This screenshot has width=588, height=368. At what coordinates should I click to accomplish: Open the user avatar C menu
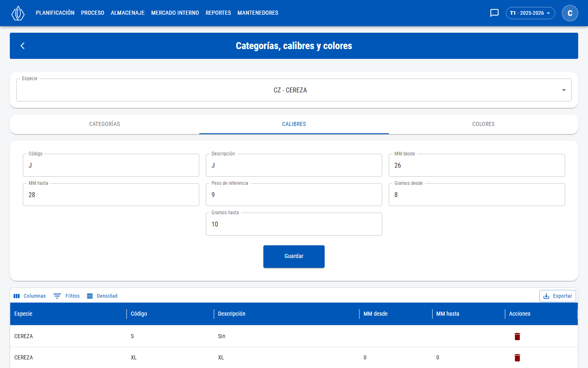tap(570, 13)
